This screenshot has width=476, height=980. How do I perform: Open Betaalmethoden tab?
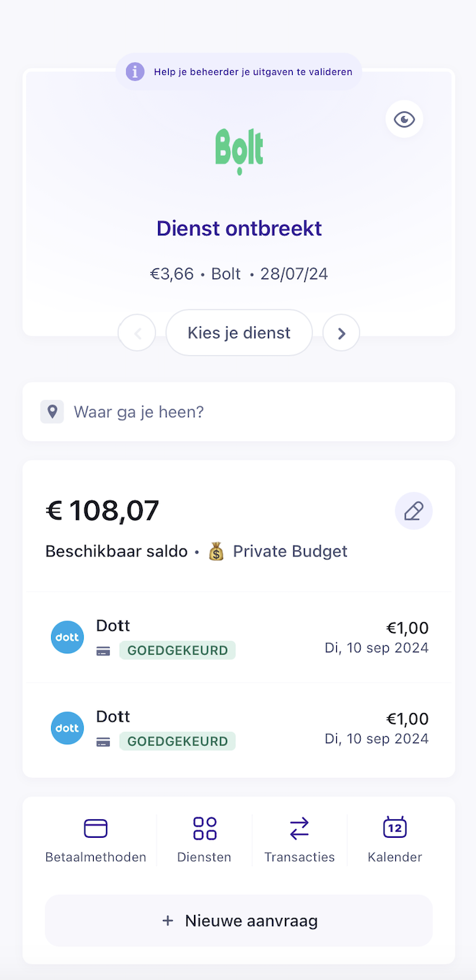[95, 839]
